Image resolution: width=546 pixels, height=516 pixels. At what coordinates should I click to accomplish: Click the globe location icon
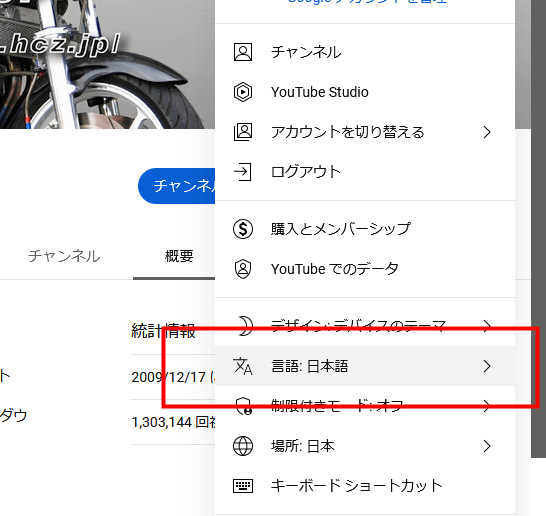tap(243, 446)
